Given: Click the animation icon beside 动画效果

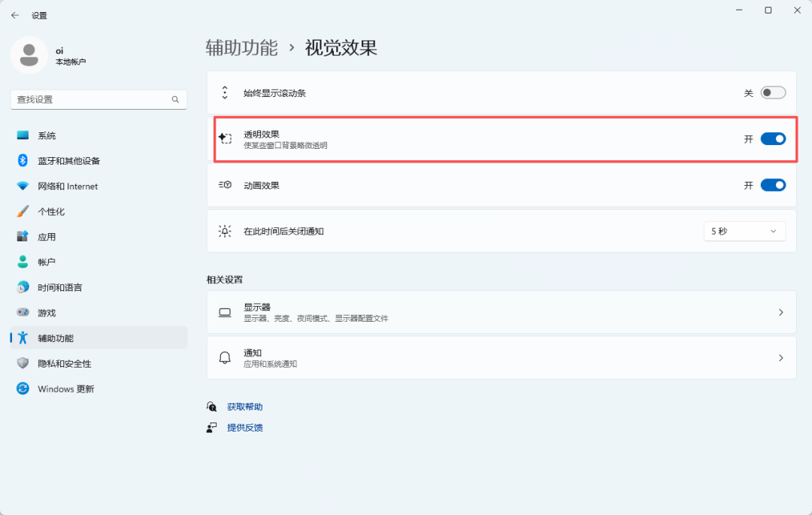Looking at the screenshot, I should (225, 185).
